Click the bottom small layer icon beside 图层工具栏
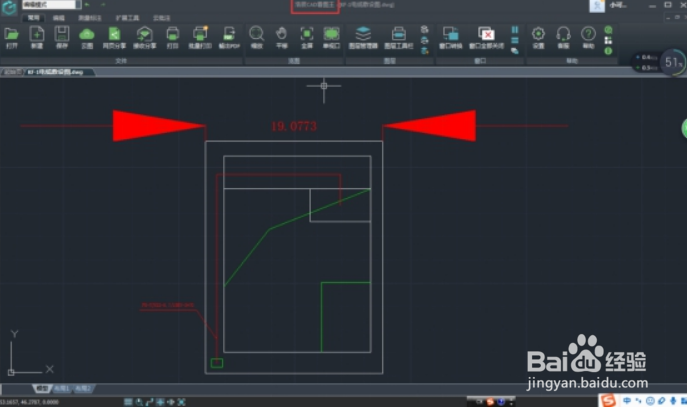This screenshot has width=687, height=407. pyautogui.click(x=424, y=51)
